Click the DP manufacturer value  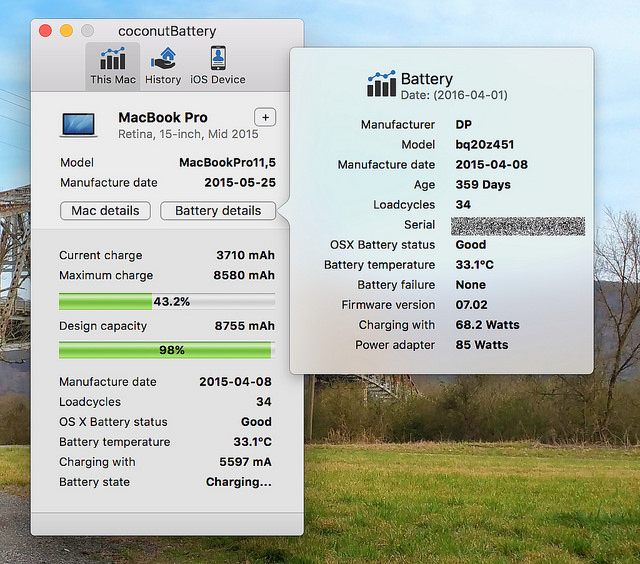click(x=464, y=124)
